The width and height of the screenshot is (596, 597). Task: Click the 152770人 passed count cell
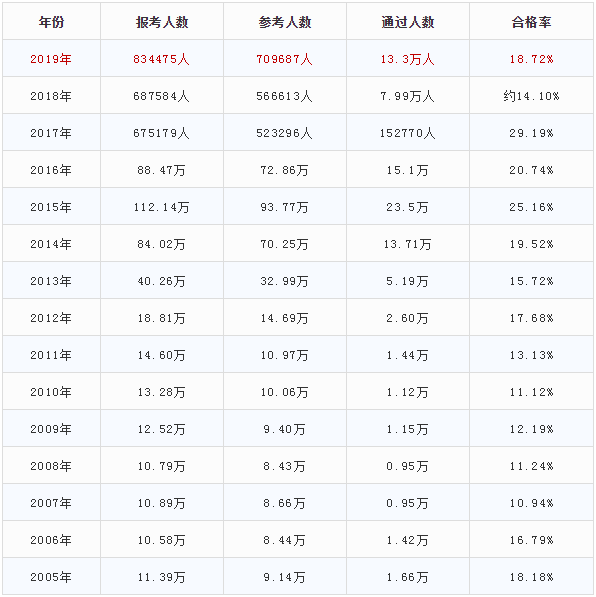[x=408, y=132]
